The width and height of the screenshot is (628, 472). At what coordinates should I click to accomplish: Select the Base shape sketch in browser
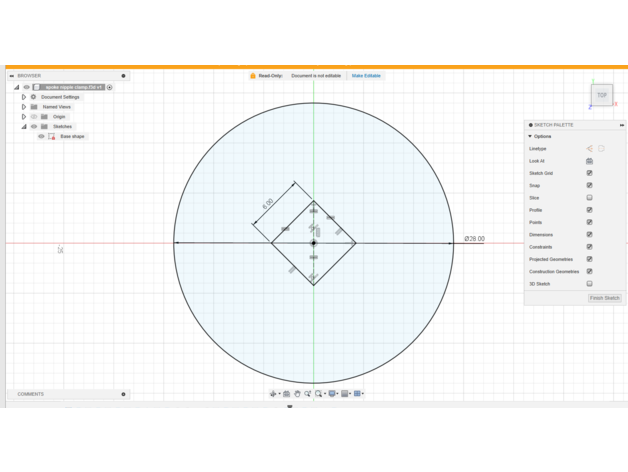[72, 137]
